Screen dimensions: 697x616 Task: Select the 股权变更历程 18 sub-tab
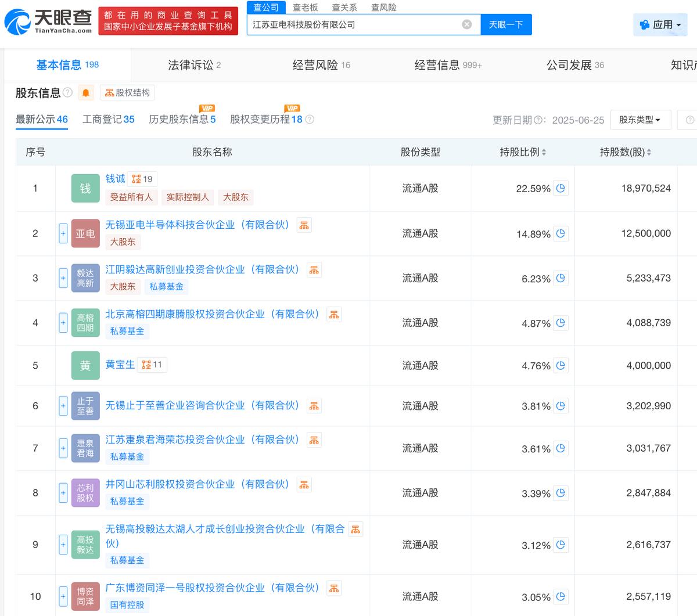267,120
